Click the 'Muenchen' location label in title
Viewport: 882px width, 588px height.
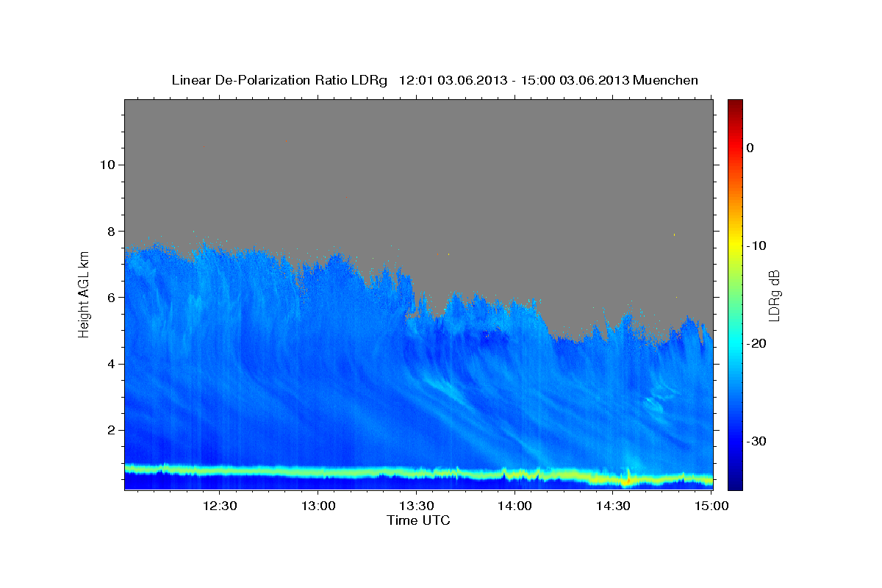point(666,80)
